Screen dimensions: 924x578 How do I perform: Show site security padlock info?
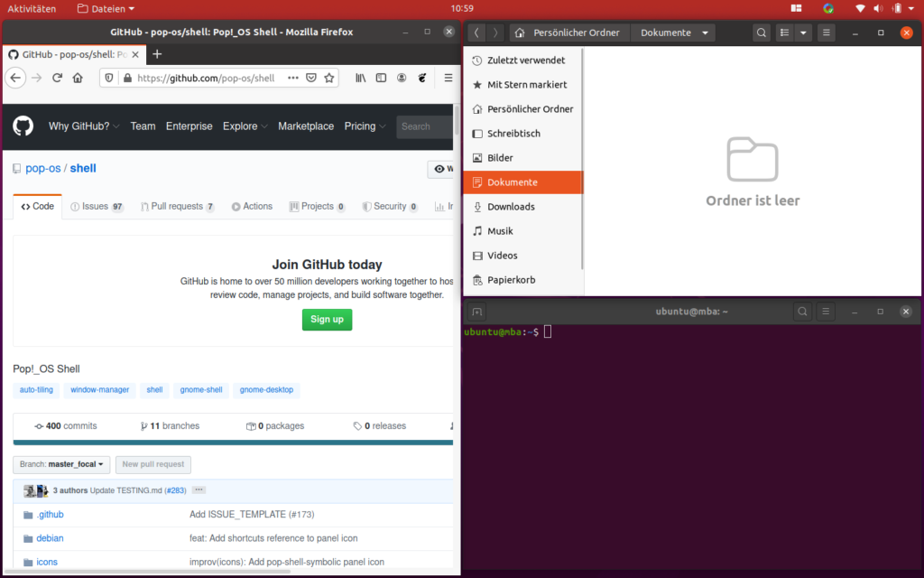(127, 78)
